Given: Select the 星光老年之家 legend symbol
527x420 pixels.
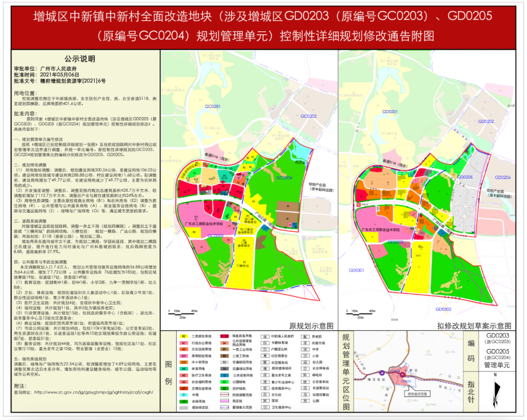Looking at the screenshot, I should [x=265, y=375].
